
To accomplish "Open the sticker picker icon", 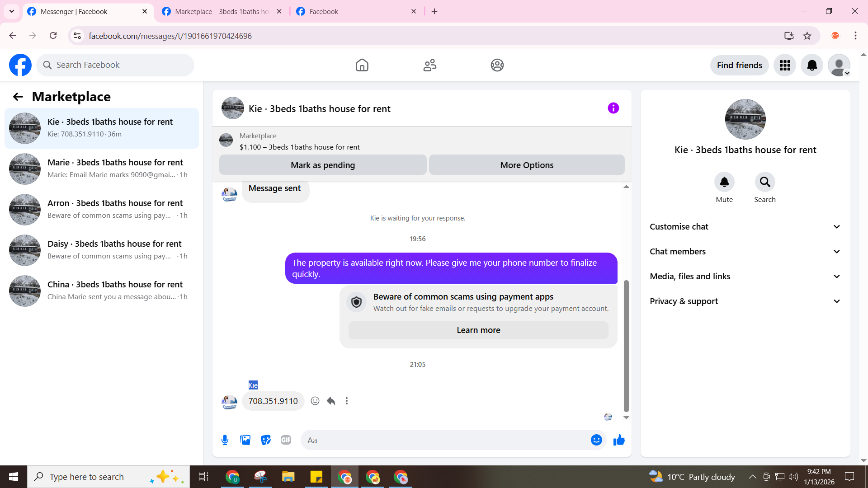I will (x=266, y=440).
